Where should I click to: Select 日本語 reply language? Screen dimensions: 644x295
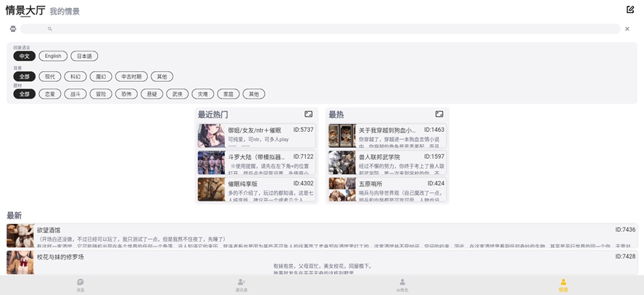84,57
